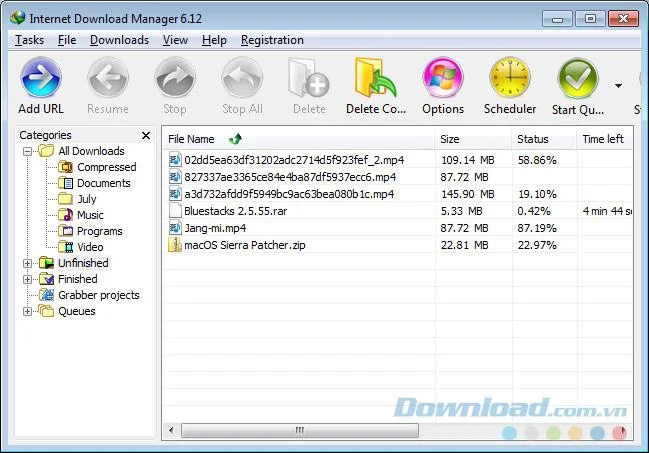Collapse the All Downloads tree node
This screenshot has width=649, height=453.
pos(27,151)
